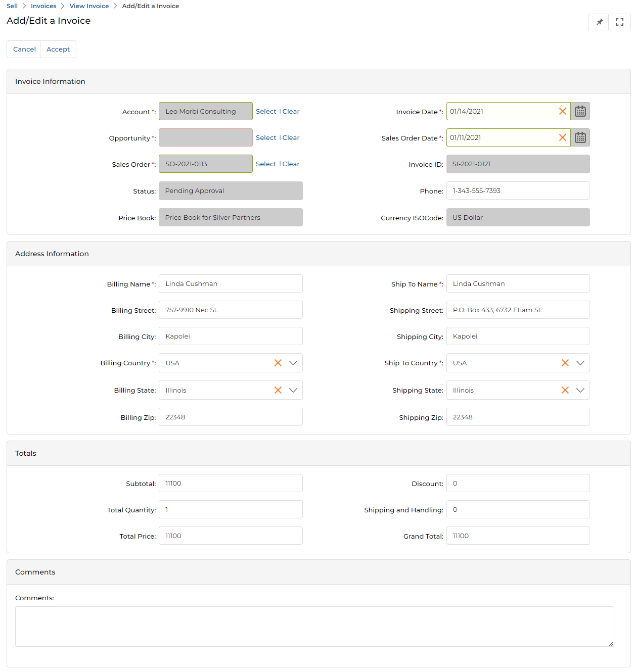Screen dimensions: 635x672
Task: Expand the Shipping State dropdown
Action: pos(580,390)
